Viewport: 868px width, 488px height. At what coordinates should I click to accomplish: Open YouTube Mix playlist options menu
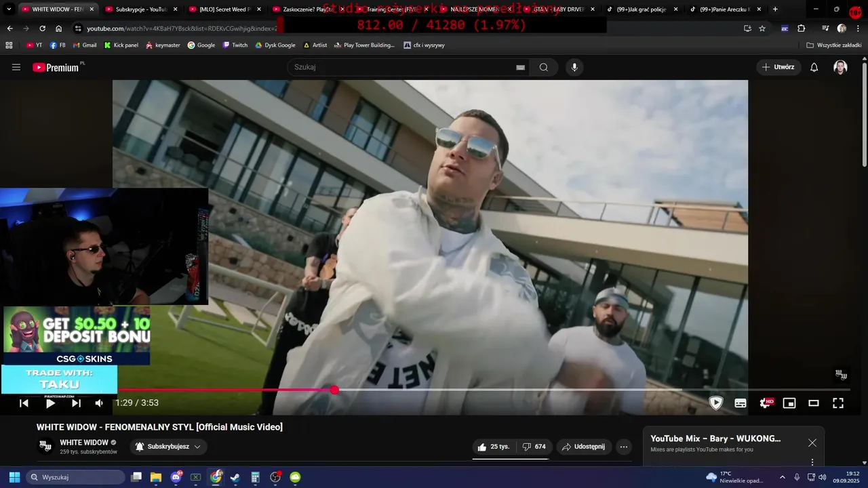(812, 462)
